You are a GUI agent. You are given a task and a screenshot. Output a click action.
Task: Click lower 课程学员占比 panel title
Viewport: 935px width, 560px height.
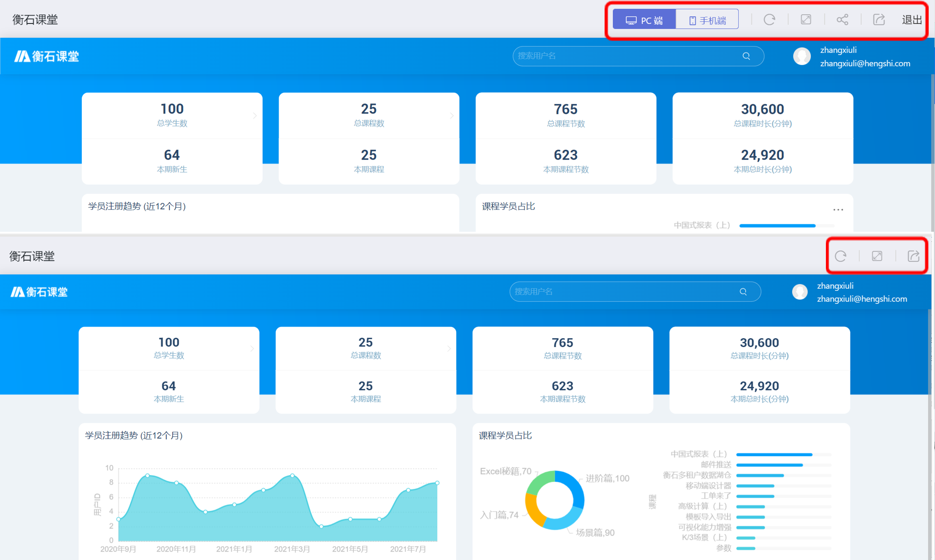click(505, 436)
